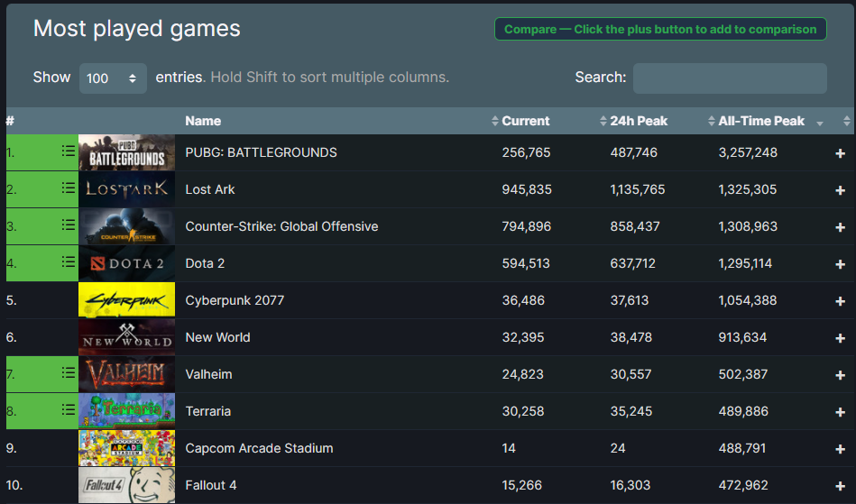
Task: Open PUBG: BATTLEGROUNDS game thumbnail
Action: [126, 152]
